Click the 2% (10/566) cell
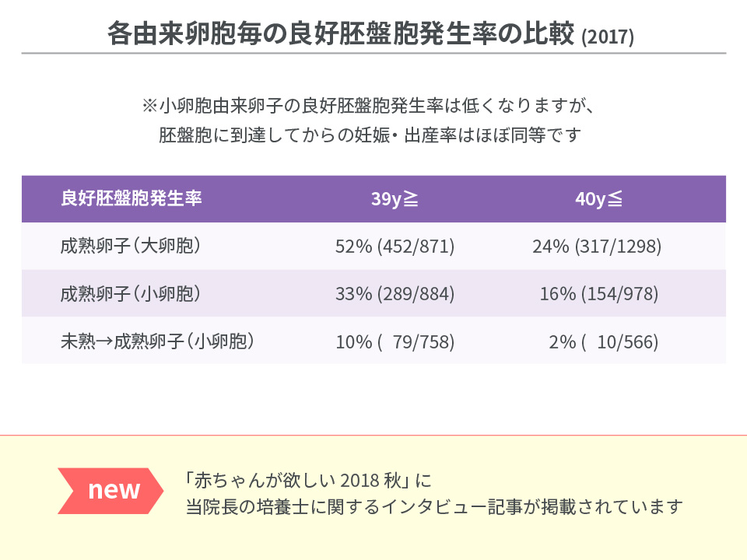 tap(604, 342)
